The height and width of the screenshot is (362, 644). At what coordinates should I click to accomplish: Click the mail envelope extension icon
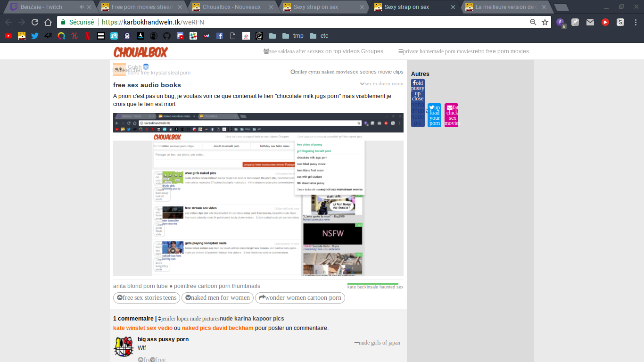point(590,22)
